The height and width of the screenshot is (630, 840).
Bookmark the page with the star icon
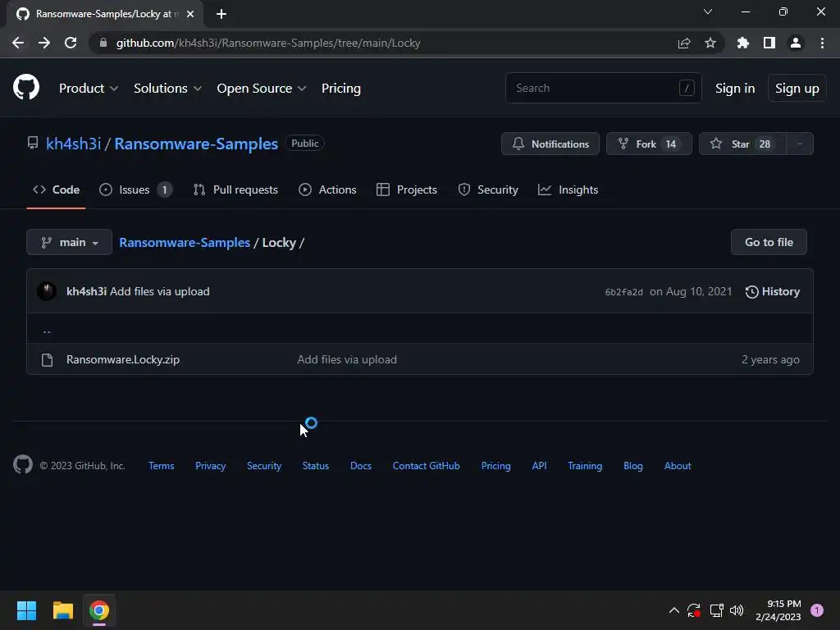[x=710, y=43]
